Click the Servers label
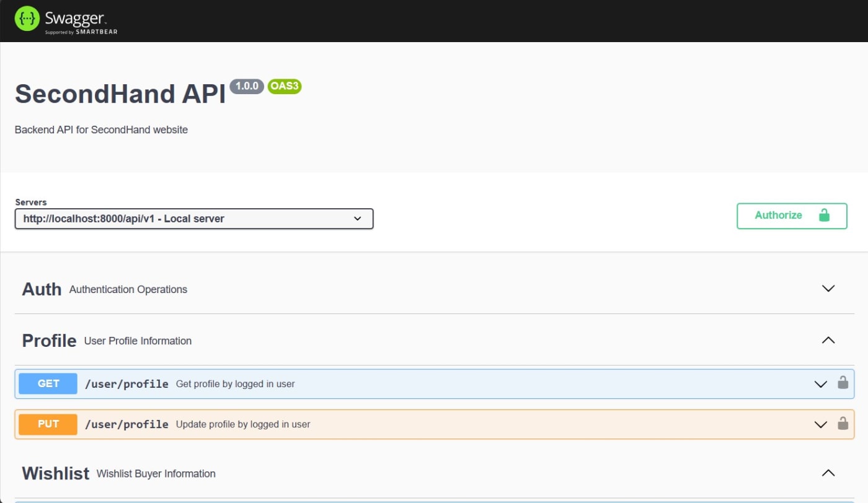The height and width of the screenshot is (503, 868). pos(31,202)
